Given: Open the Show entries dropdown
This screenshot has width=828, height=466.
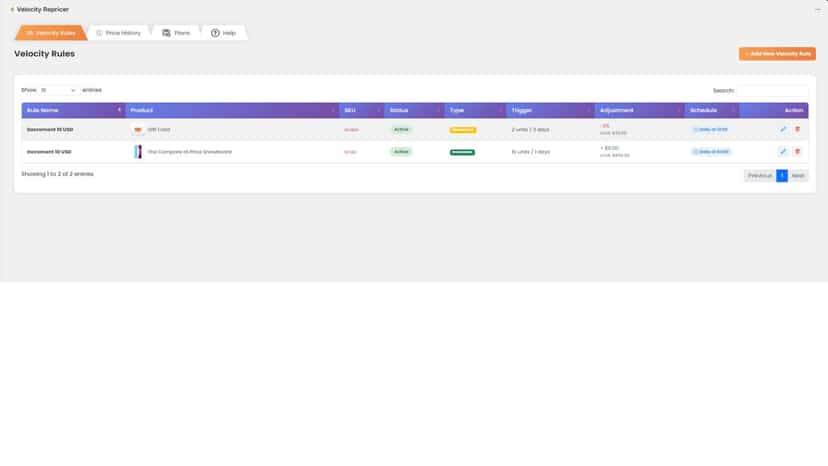Looking at the screenshot, I should coord(58,90).
